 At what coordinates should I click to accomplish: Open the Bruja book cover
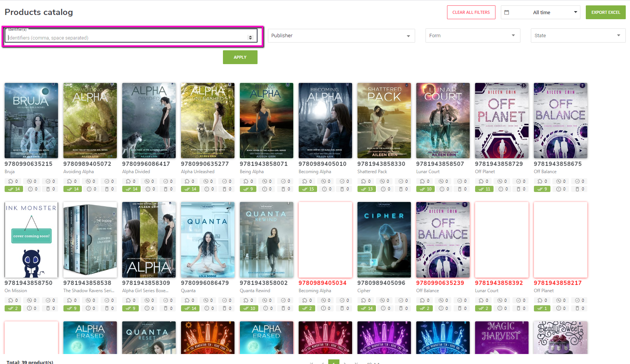click(x=31, y=121)
